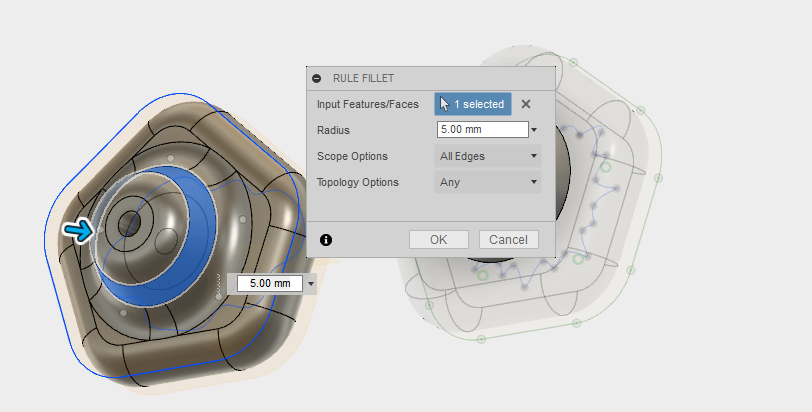
Task: Confirm the fillet with OK
Action: click(x=439, y=240)
